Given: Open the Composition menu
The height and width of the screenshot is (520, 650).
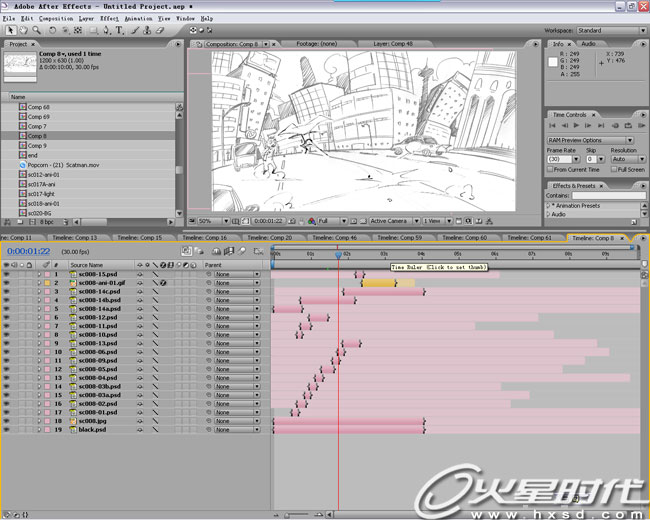Looking at the screenshot, I should pos(56,19).
